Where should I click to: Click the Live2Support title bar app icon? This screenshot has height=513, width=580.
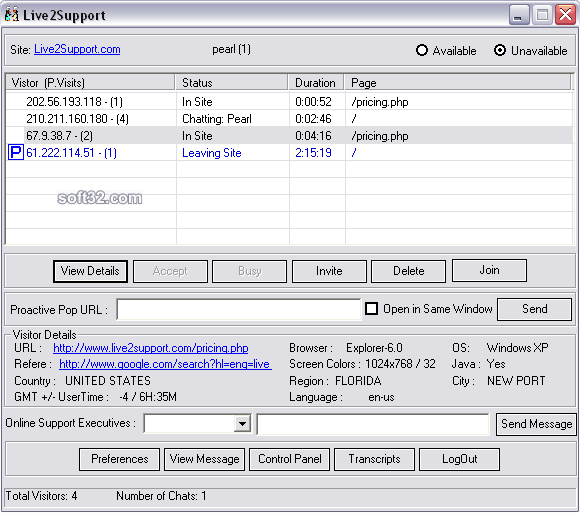pyautogui.click(x=11, y=15)
